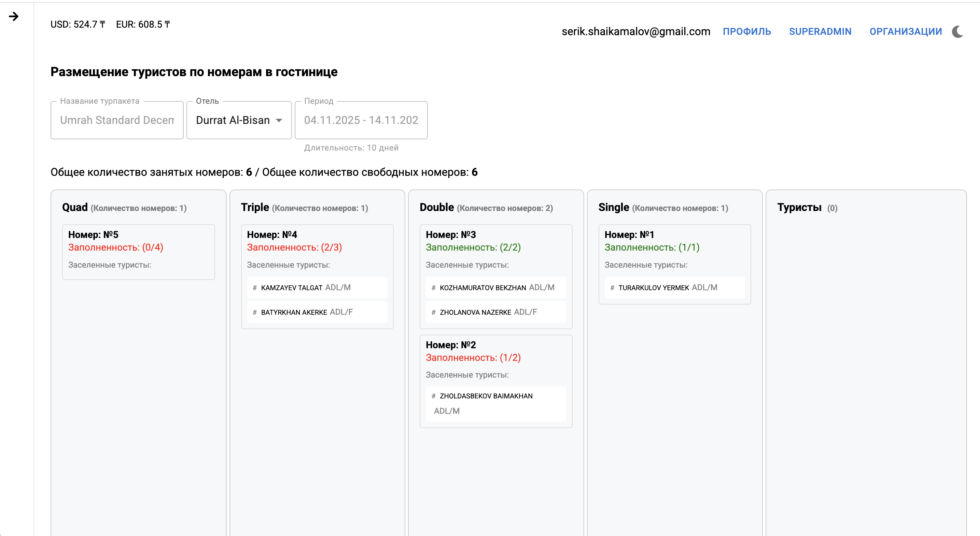The image size is (980, 536).
Task: Click the Туристы column header
Action: pyautogui.click(x=799, y=207)
